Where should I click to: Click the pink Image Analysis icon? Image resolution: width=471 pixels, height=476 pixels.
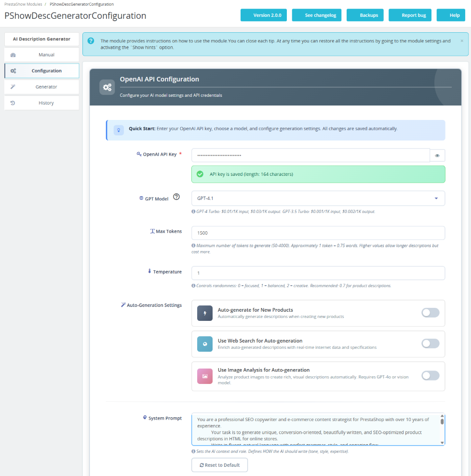pyautogui.click(x=205, y=376)
